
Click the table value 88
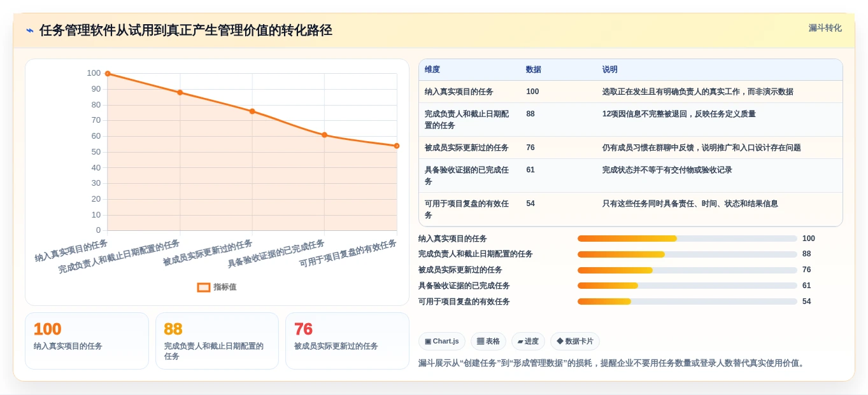(x=530, y=114)
